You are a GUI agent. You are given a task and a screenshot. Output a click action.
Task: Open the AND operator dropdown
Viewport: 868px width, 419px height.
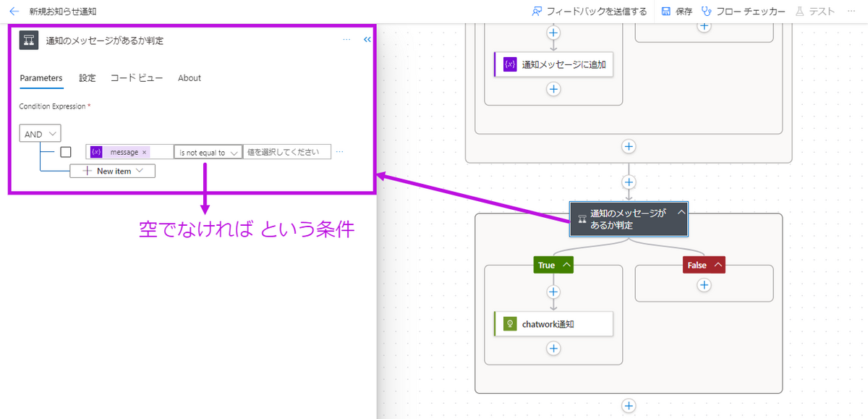41,134
